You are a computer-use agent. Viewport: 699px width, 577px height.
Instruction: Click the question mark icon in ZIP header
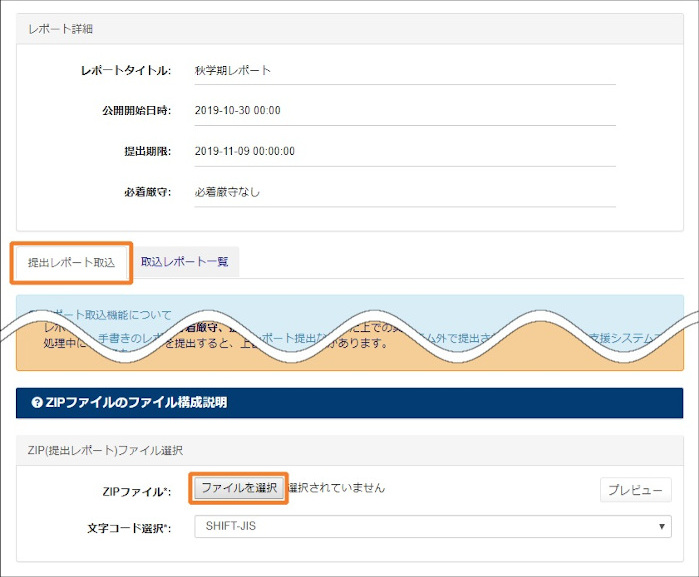[37, 403]
